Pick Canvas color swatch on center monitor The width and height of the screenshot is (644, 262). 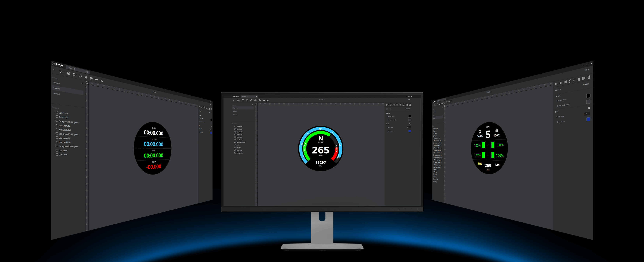410,116
